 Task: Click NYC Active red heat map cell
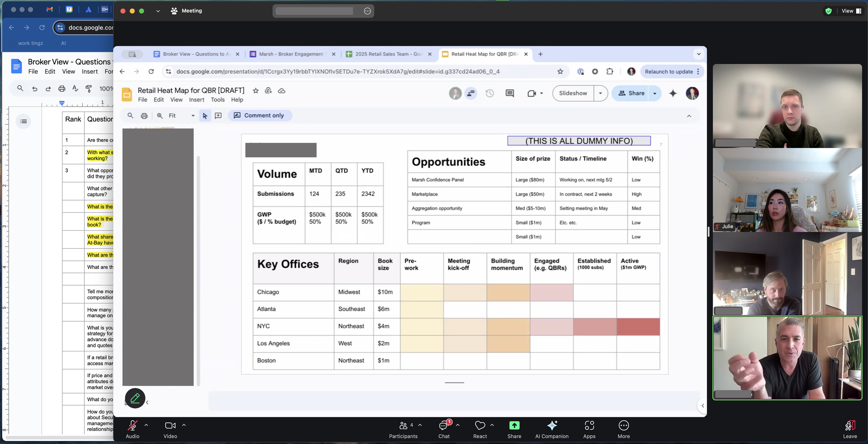click(x=638, y=327)
